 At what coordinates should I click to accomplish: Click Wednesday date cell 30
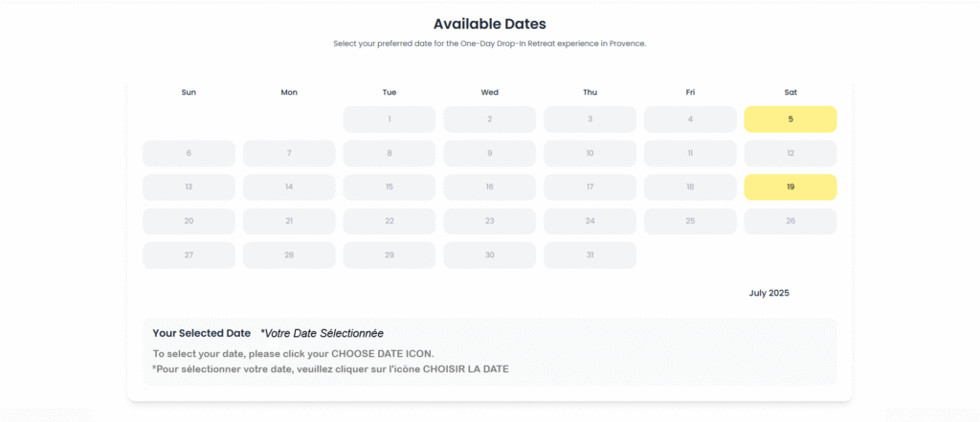(489, 255)
